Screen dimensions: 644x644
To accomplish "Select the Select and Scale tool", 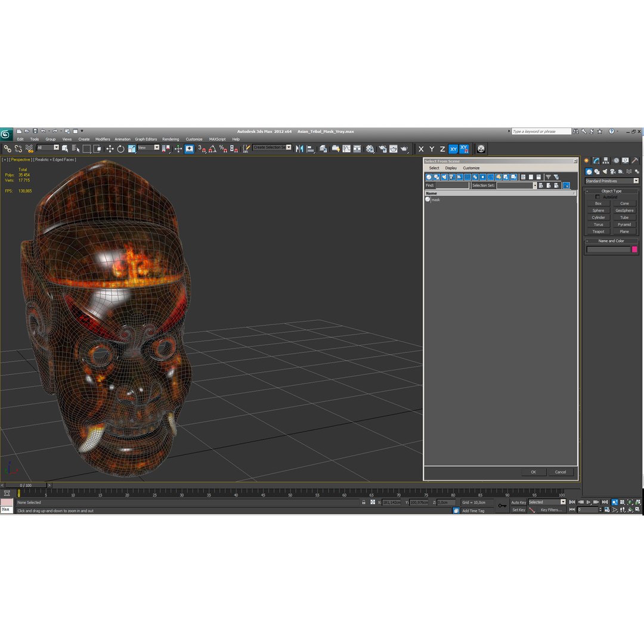I will coord(131,148).
